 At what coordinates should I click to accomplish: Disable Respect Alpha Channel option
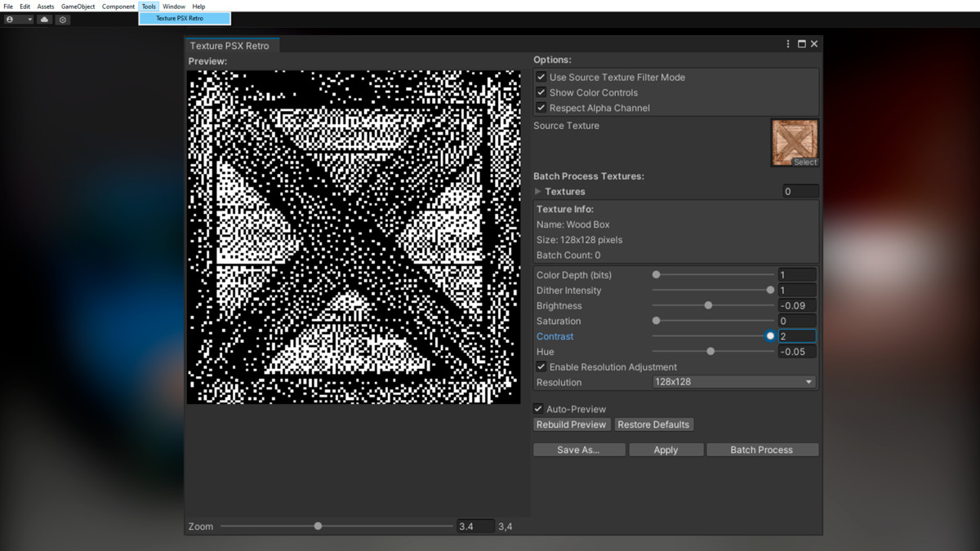click(541, 108)
